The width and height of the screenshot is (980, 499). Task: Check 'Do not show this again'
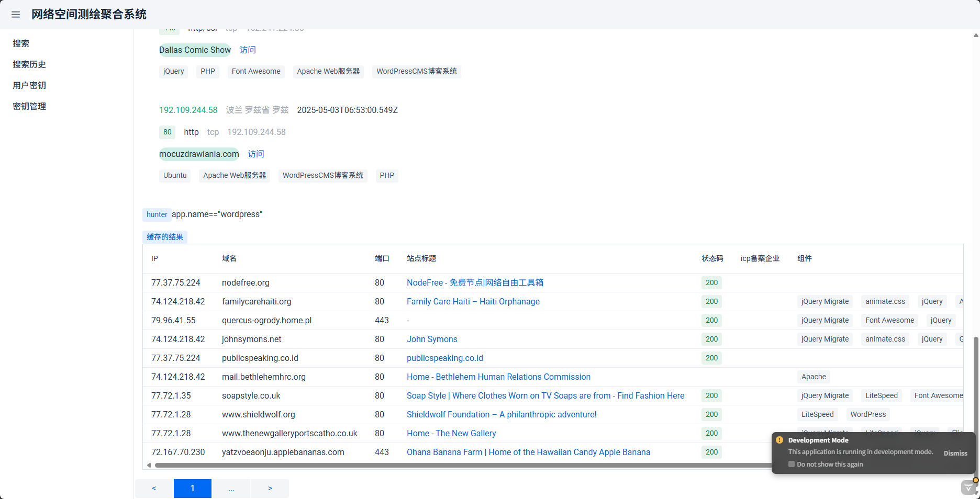tap(792, 464)
